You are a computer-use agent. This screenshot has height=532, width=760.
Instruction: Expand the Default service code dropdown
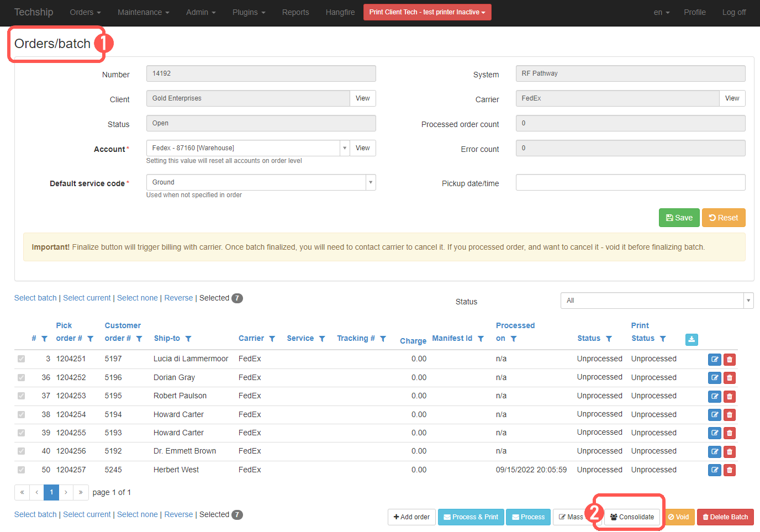tap(371, 182)
